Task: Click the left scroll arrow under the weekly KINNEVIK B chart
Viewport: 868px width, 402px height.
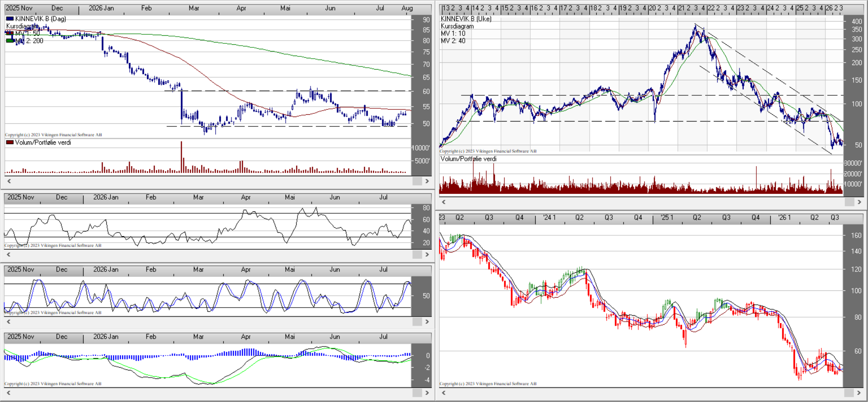Action: [x=443, y=202]
